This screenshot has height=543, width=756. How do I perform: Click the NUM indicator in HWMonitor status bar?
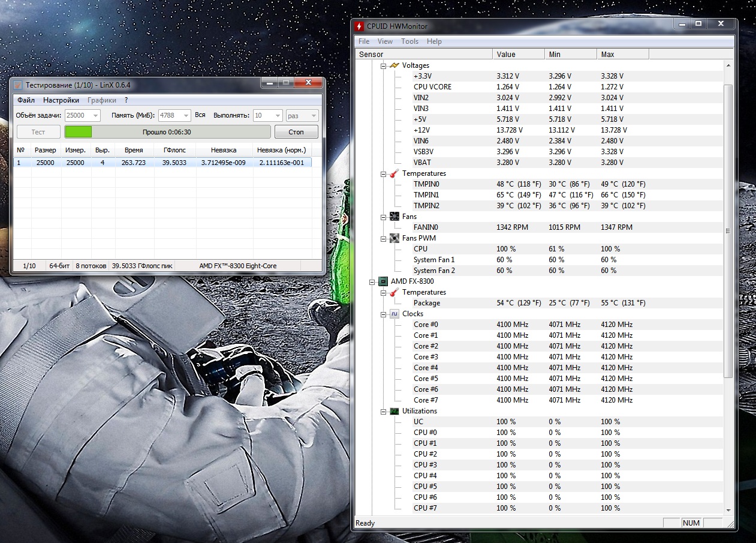(x=691, y=523)
